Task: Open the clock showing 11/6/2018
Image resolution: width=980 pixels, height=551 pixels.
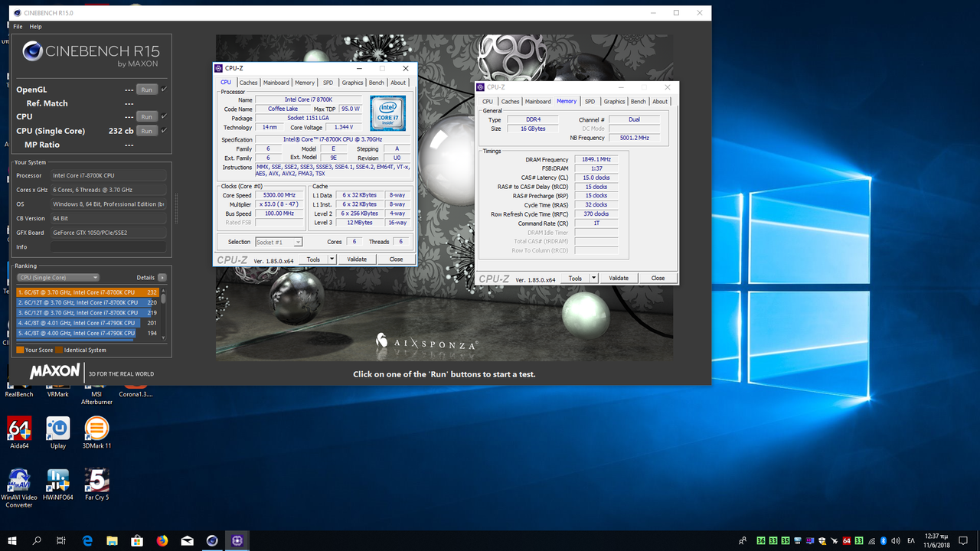Action: (x=936, y=540)
